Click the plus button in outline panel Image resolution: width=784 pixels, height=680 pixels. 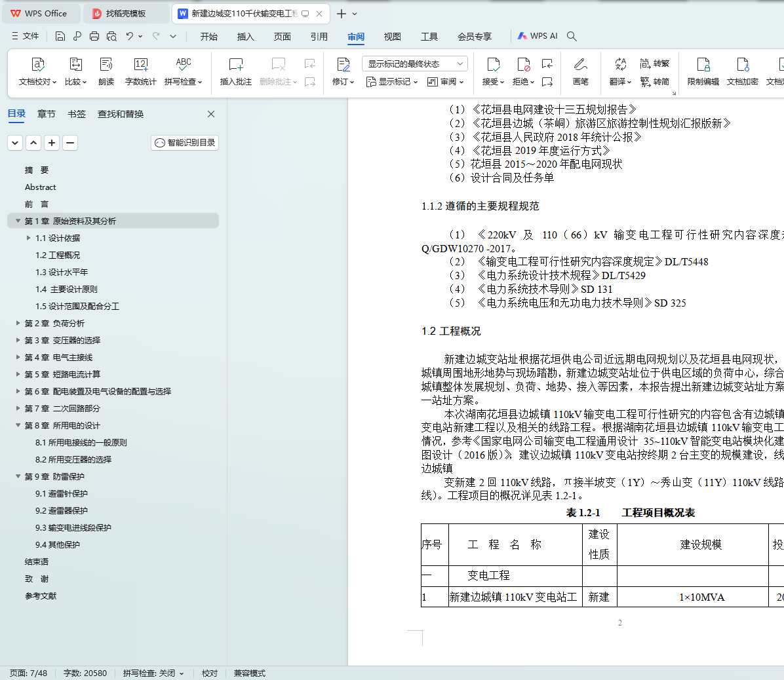(x=52, y=143)
